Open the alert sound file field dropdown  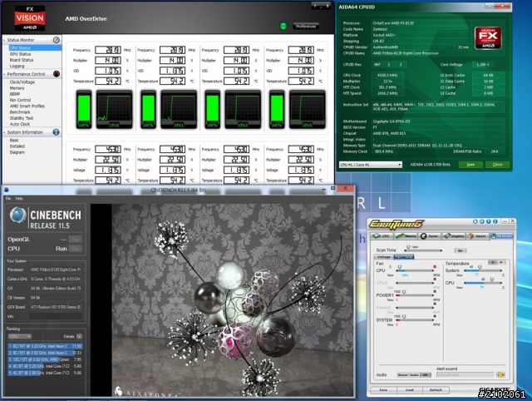coord(465,374)
